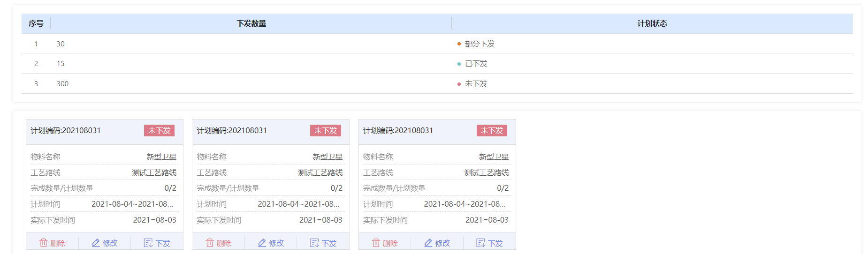Click the 下发数量 column header
This screenshot has height=254, width=868.
251,23
